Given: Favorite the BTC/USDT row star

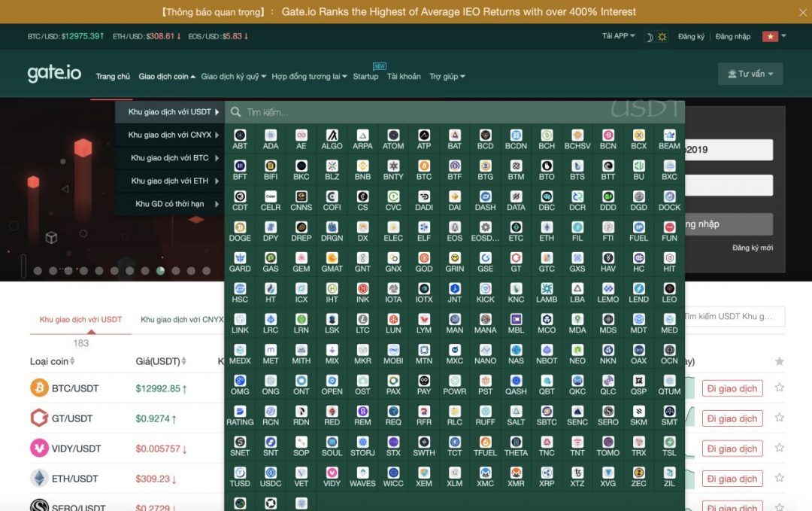Looking at the screenshot, I should click(x=780, y=388).
